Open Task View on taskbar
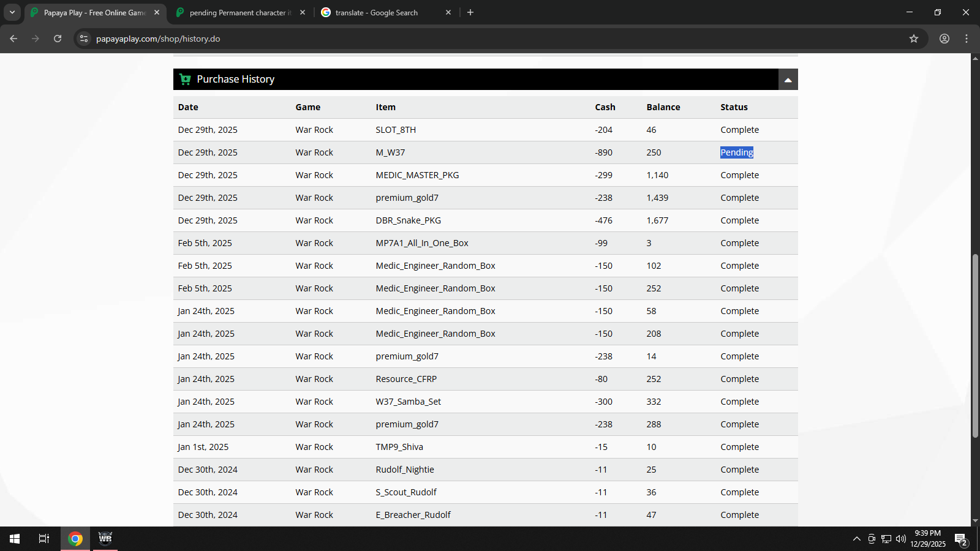 [44, 539]
